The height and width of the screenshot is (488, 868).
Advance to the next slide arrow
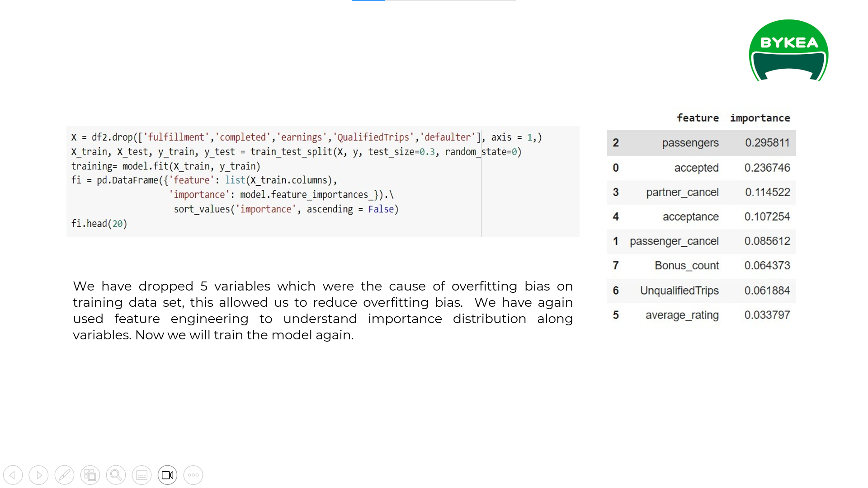tap(38, 475)
